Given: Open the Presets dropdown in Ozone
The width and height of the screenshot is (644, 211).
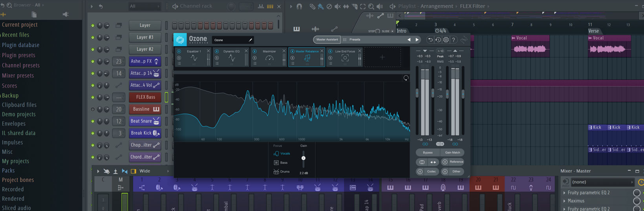Looking at the screenshot, I should point(355,40).
